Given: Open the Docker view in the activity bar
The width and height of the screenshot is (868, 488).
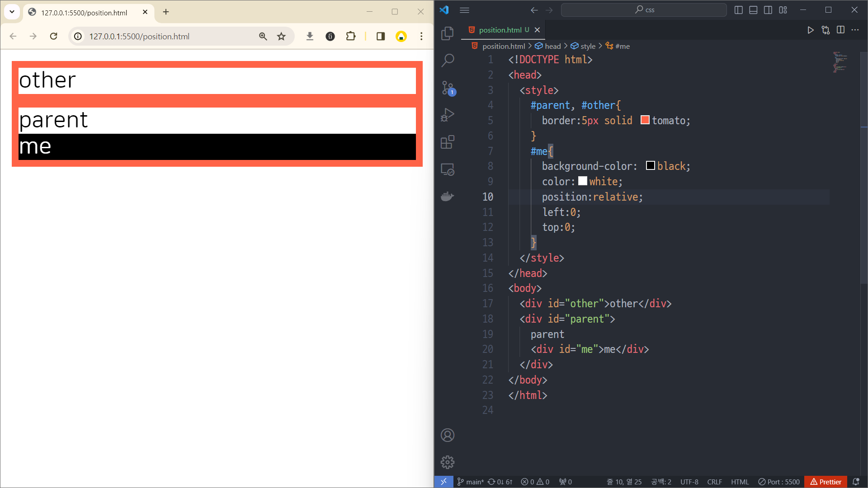Looking at the screenshot, I should pyautogui.click(x=447, y=197).
